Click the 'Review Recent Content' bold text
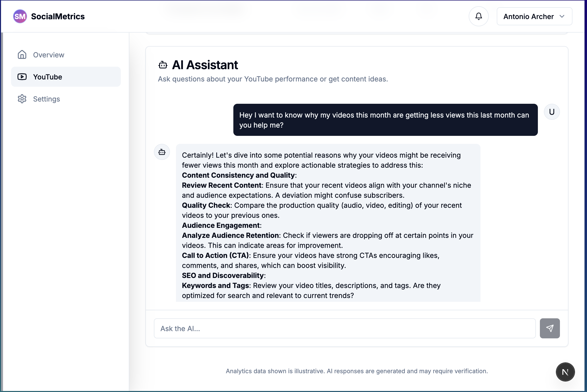 point(222,185)
